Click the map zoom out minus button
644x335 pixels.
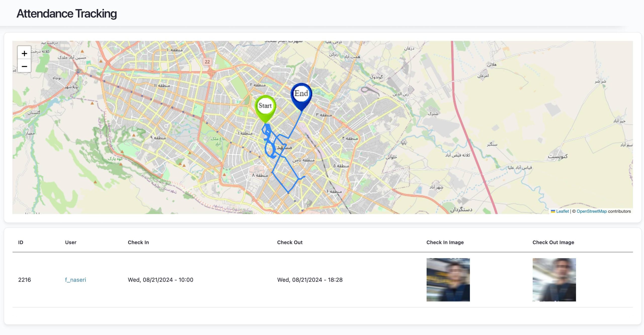coord(24,66)
